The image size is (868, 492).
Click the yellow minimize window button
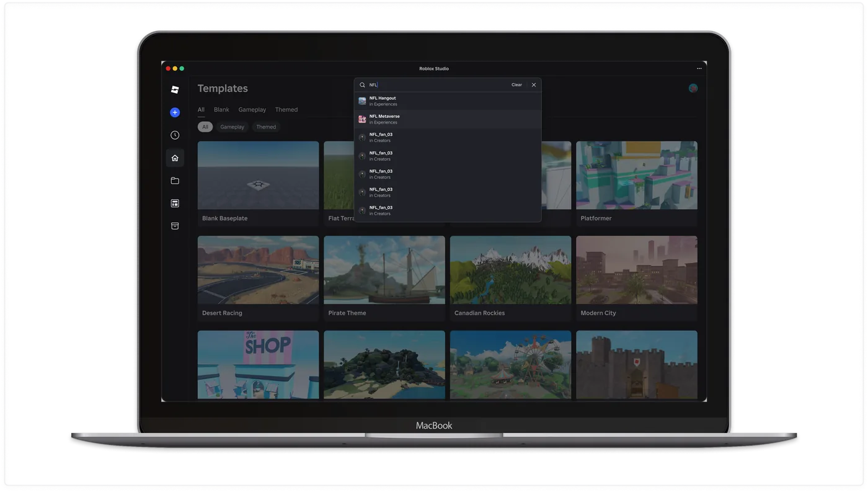[175, 69]
